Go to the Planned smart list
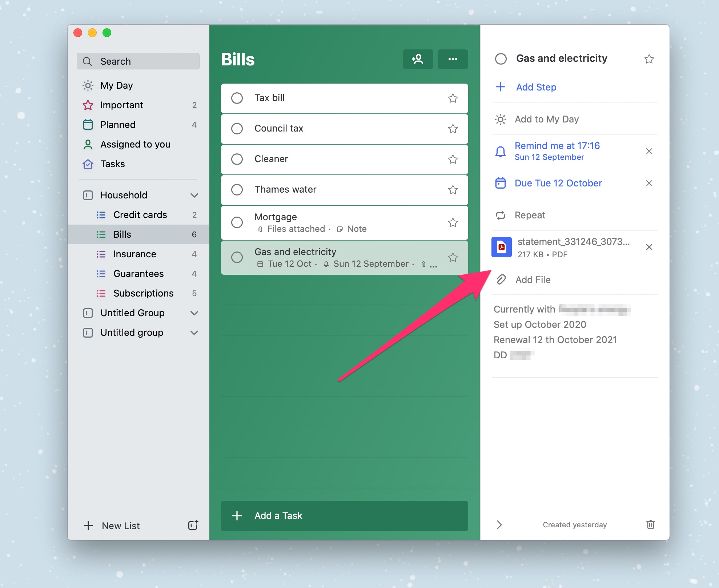This screenshot has width=719, height=588. 118,125
